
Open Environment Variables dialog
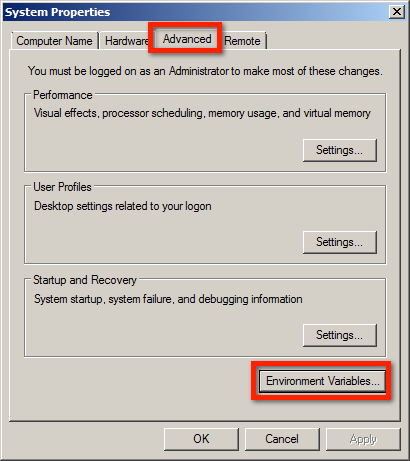click(322, 381)
